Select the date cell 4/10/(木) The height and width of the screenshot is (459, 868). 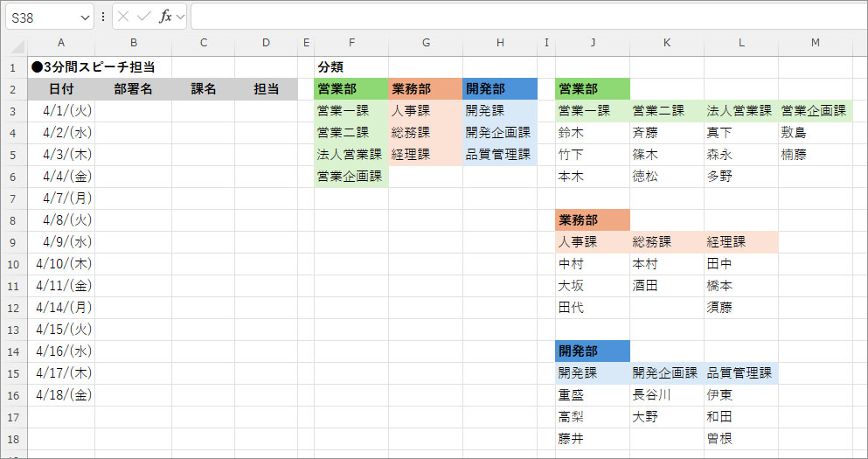(x=61, y=263)
